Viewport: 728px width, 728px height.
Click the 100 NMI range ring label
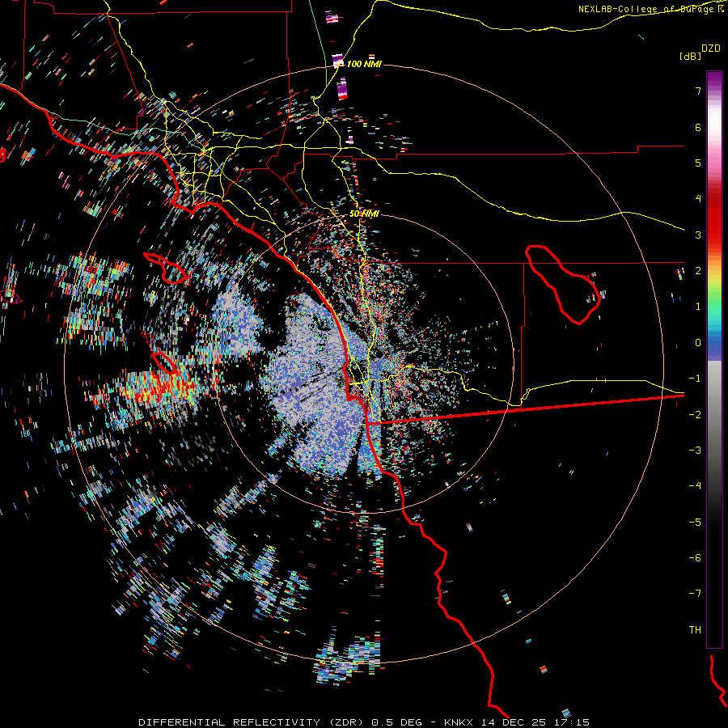pyautogui.click(x=363, y=64)
